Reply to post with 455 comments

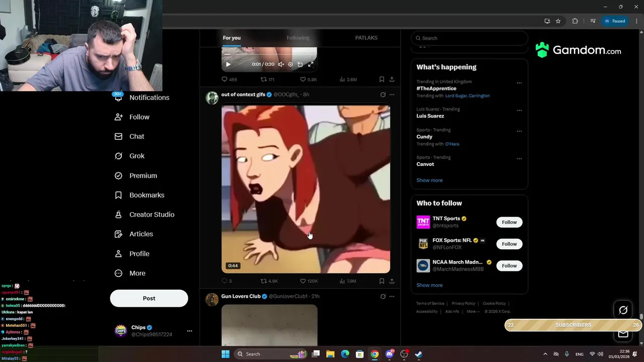(229, 79)
